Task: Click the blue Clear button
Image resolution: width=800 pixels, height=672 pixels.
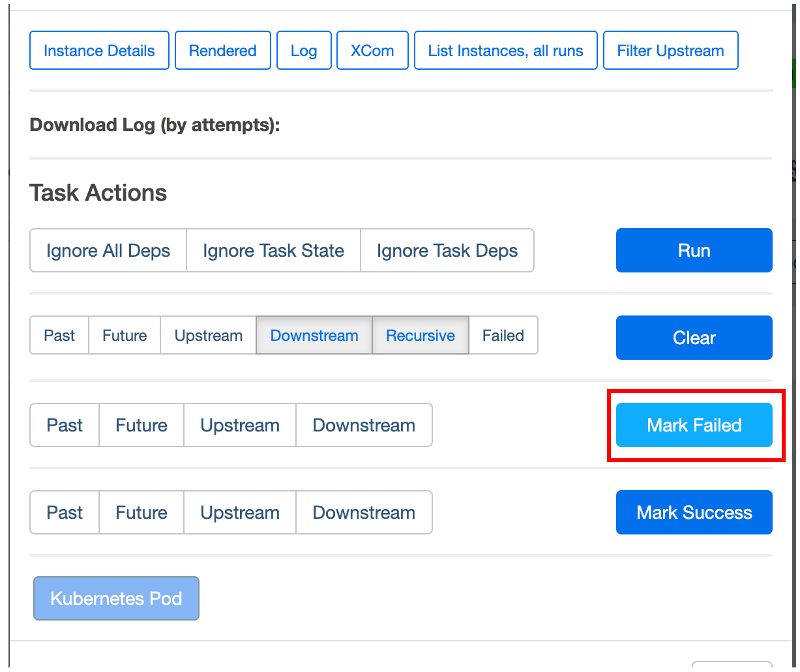Action: tap(694, 338)
